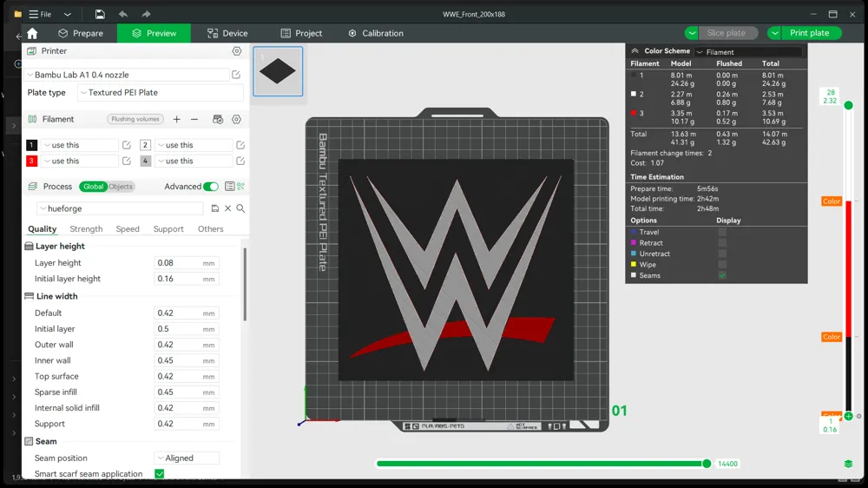
Task: Toggle Wipe display checkbox
Action: [722, 264]
